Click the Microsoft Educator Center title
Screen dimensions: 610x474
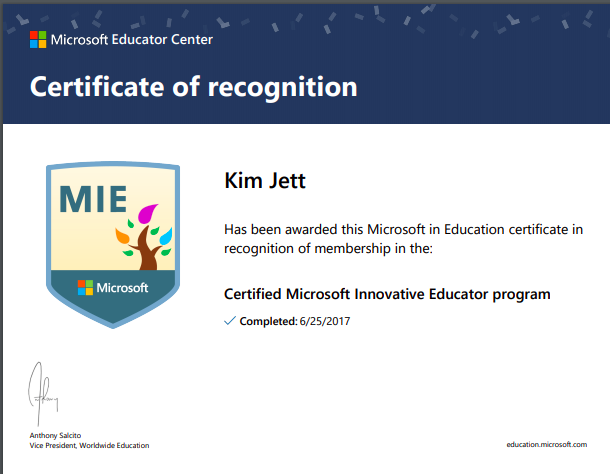[x=131, y=40]
